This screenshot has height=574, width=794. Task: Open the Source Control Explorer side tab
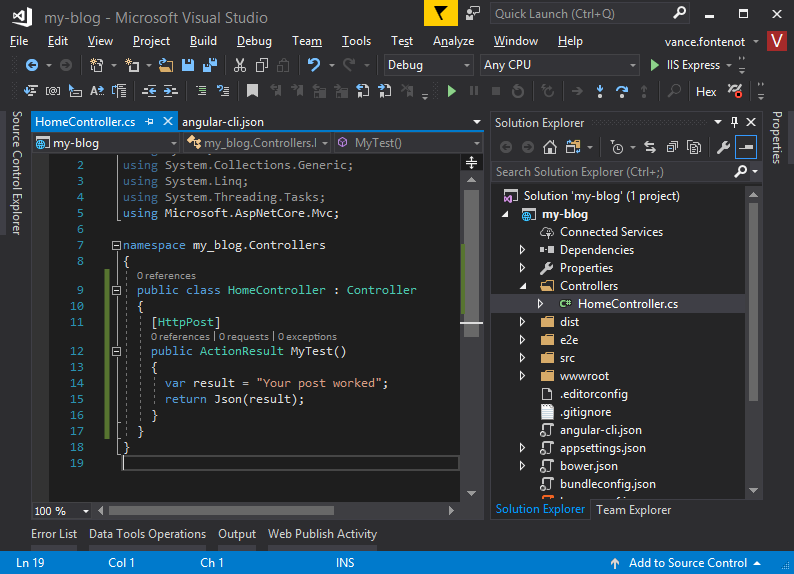pos(16,173)
